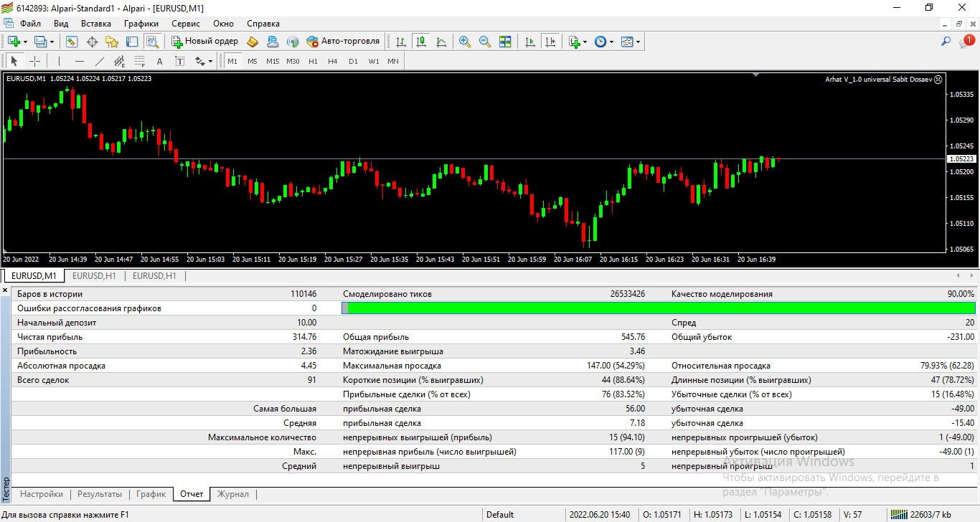Open the indicators list icon
The height and width of the screenshot is (522, 980).
click(x=574, y=42)
